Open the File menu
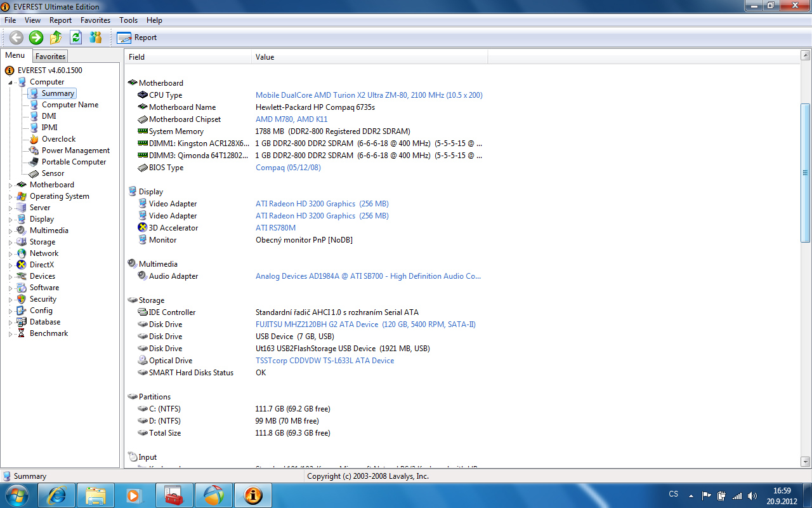This screenshot has width=812, height=508. [x=10, y=20]
